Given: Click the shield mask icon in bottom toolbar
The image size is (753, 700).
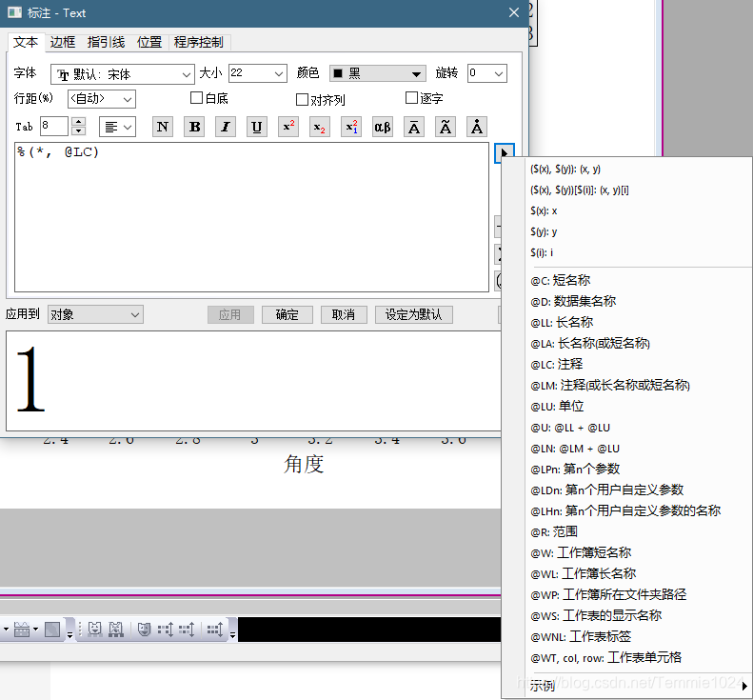Looking at the screenshot, I should pyautogui.click(x=144, y=629).
